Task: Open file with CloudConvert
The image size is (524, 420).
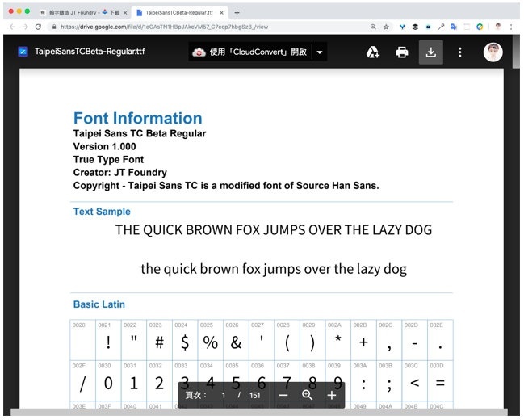Action: 250,52
